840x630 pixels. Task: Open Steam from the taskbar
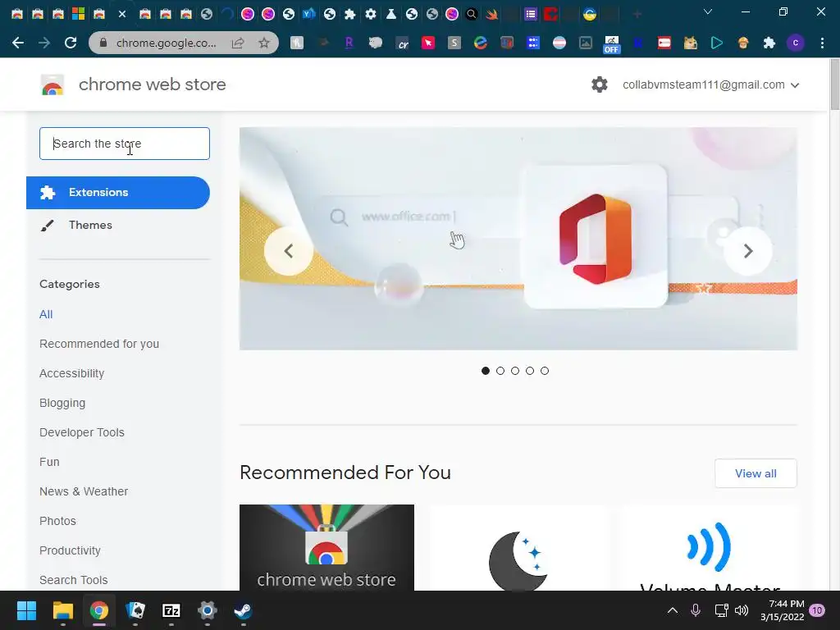[x=243, y=610]
